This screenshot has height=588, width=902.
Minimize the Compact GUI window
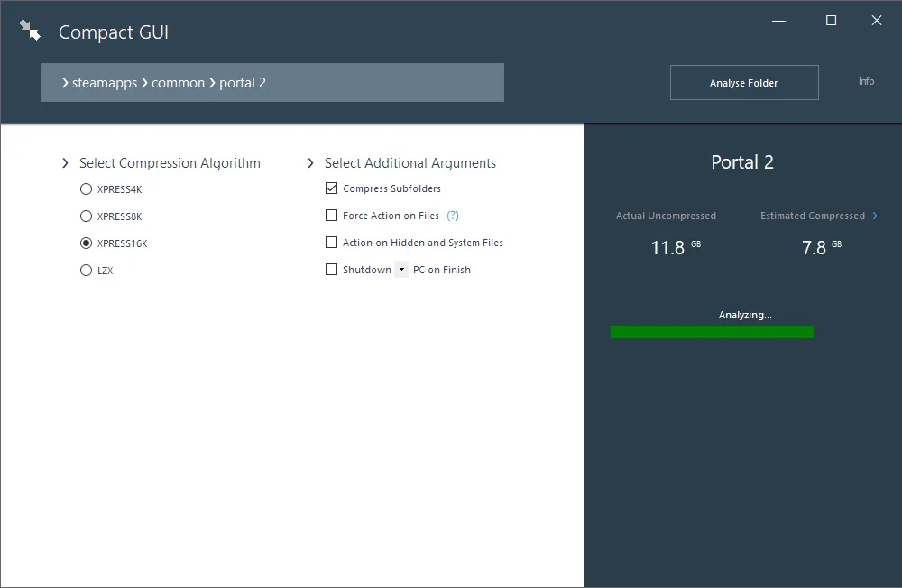coord(779,21)
